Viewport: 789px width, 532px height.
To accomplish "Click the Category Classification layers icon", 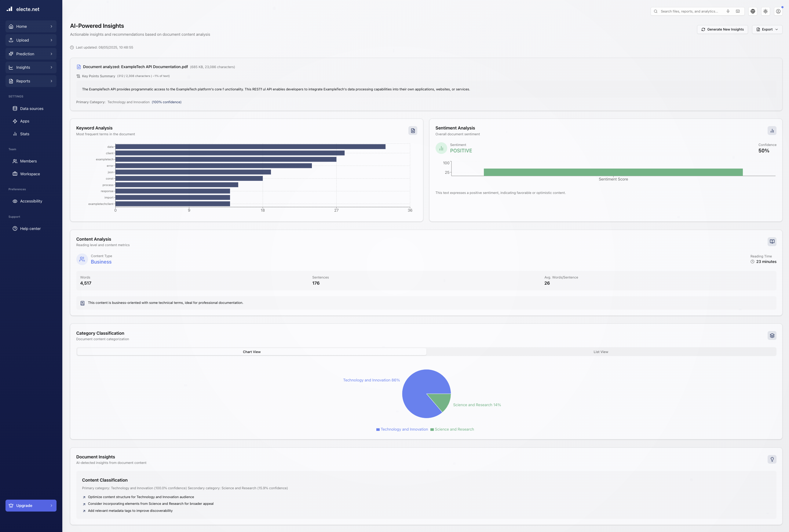I will (x=772, y=336).
